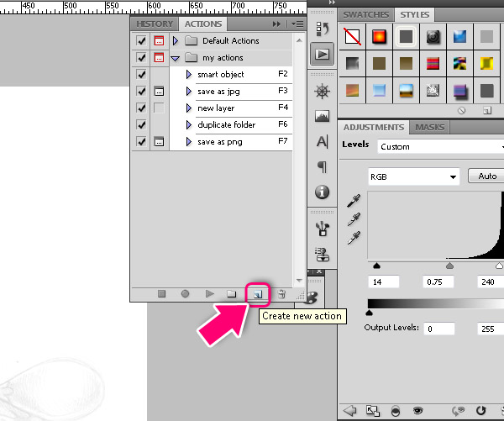Image resolution: width=504 pixels, height=421 pixels.
Task: Toggle checkmark for duplicate folder action
Action: [141, 125]
